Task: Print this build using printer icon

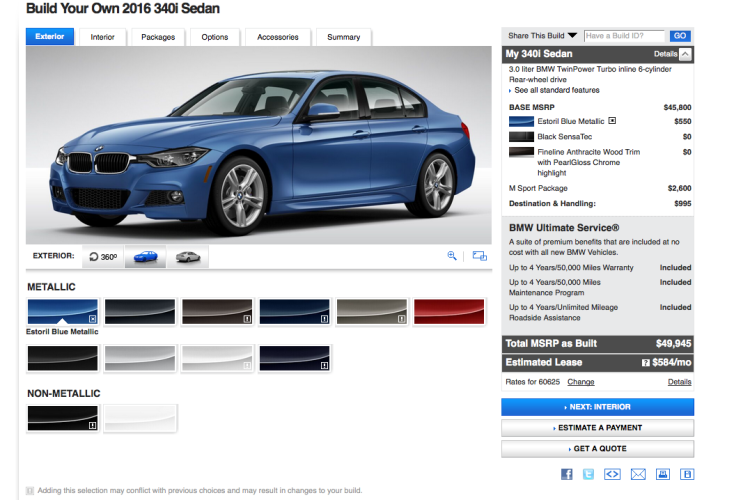Action: pyautogui.click(x=662, y=474)
